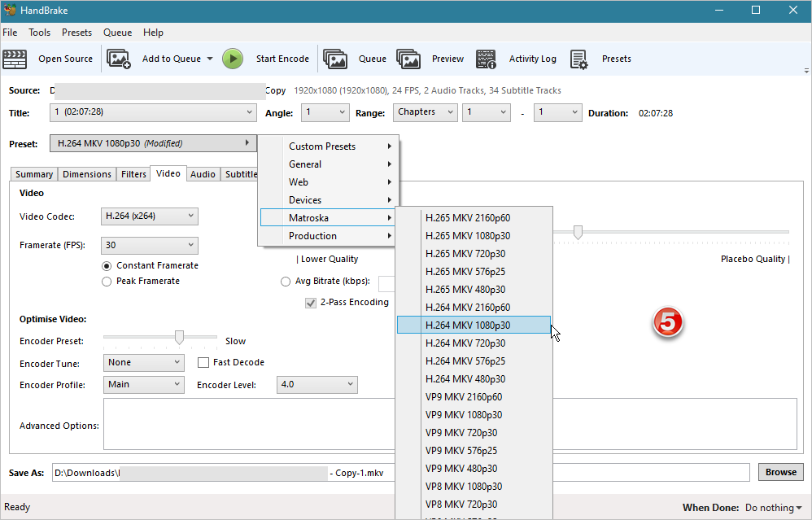Switch to the Subtitles tab
Viewport: 812px width, 520px height.
pos(240,174)
